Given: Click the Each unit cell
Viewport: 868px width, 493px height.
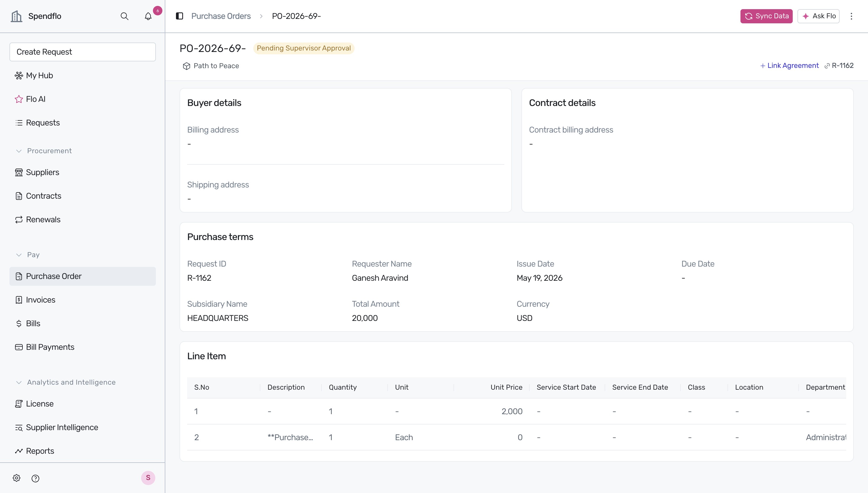Looking at the screenshot, I should point(404,438).
